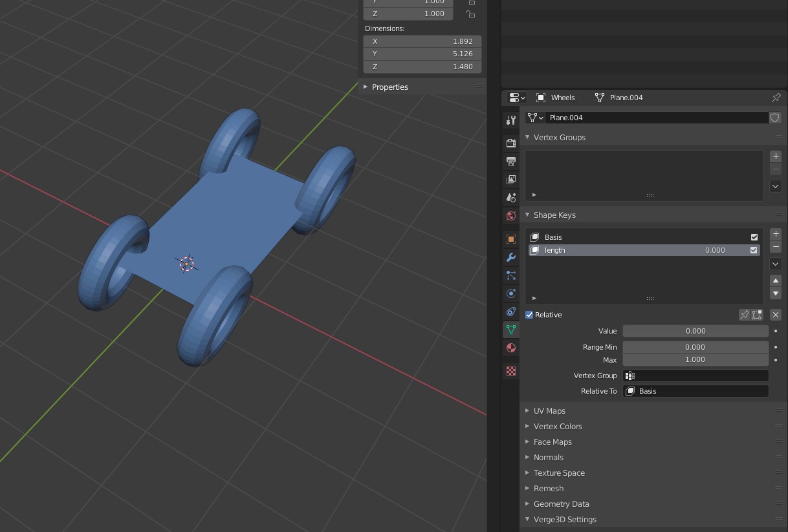Click the shape key Value slider
This screenshot has height=532, width=788.
[695, 331]
